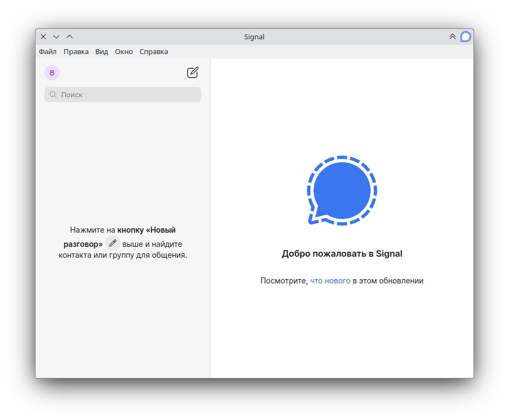This screenshot has width=509, height=420.
Task: Close the Signal window with X button
Action: 43,37
